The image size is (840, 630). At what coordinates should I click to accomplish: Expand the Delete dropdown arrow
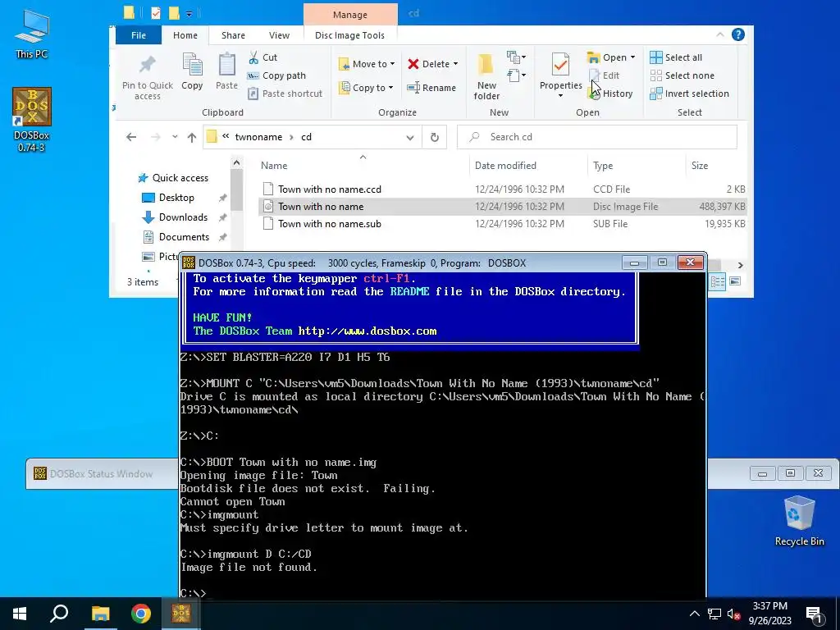point(455,64)
